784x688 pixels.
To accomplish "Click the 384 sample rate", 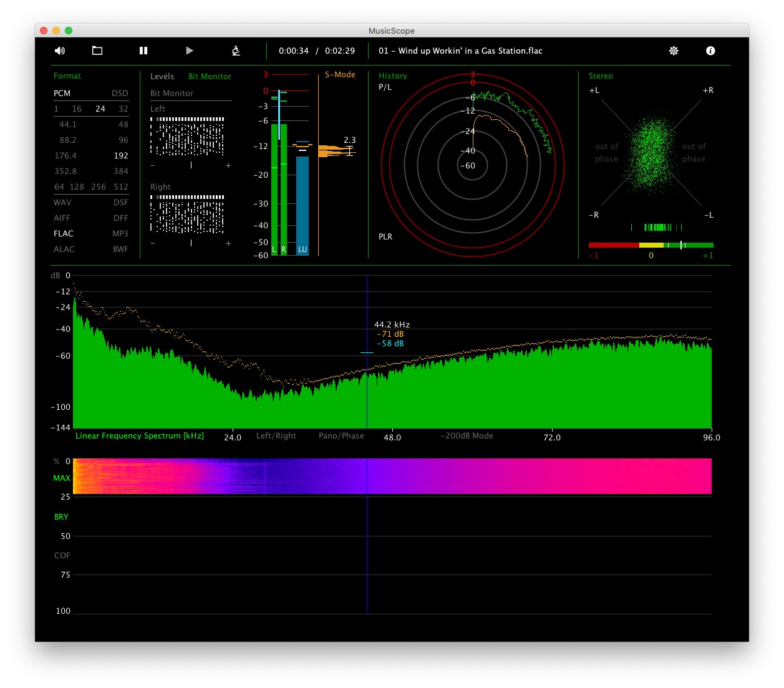I will [x=121, y=171].
